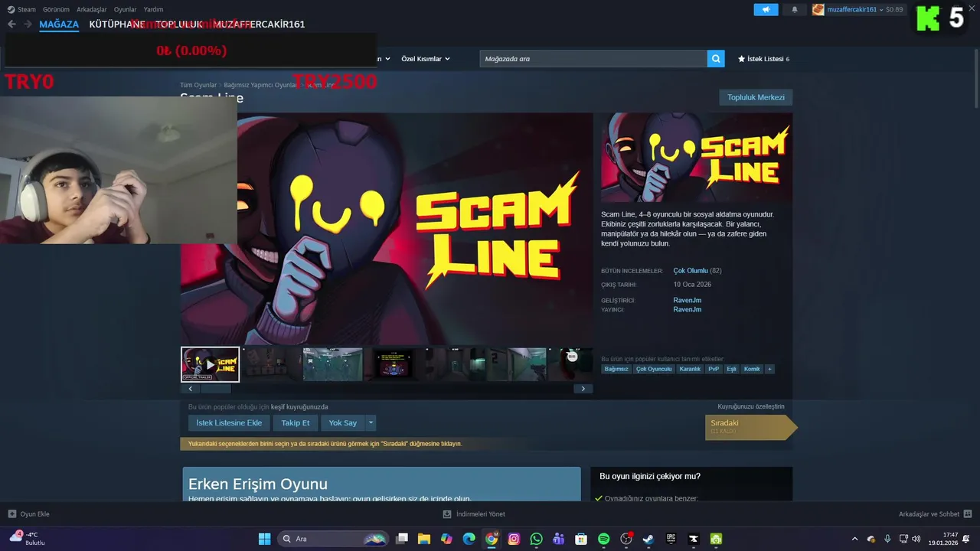980x551 pixels.
Task: Click the media strip scrollbar handle
Action: pos(216,389)
